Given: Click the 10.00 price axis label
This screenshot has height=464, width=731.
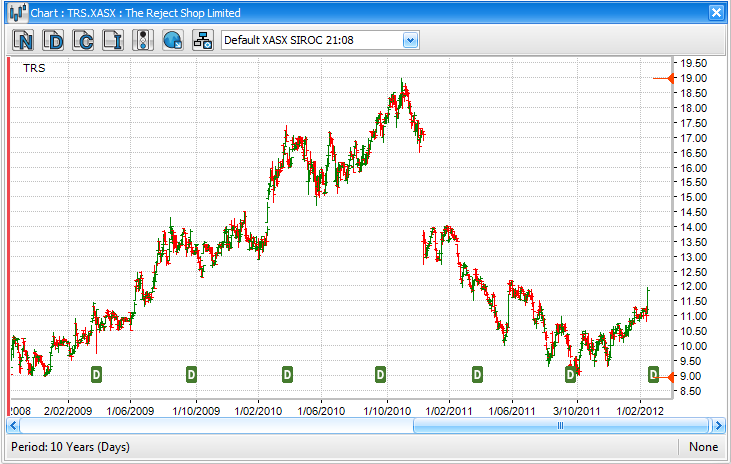Looking at the screenshot, I should [x=693, y=346].
